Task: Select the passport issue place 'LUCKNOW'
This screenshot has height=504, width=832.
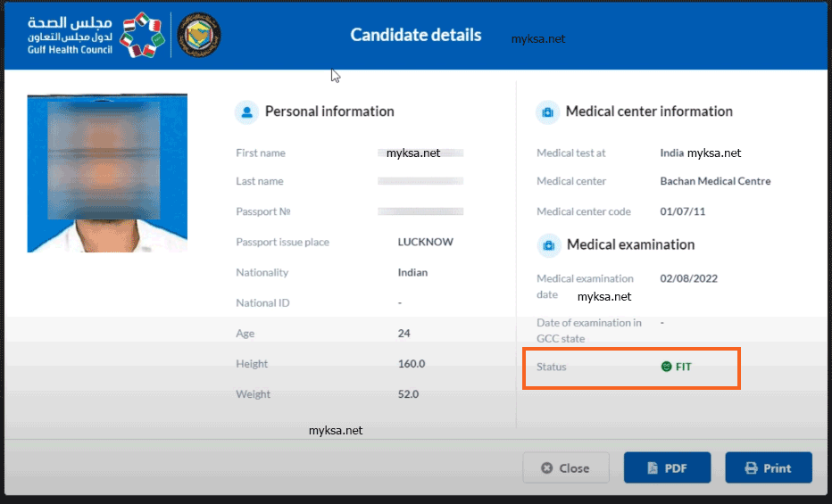Action: [x=426, y=242]
